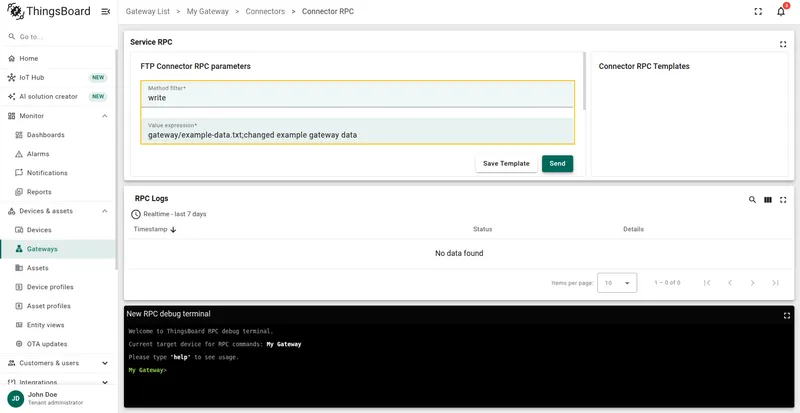Click Connector RPC Templates heading

[x=644, y=66]
